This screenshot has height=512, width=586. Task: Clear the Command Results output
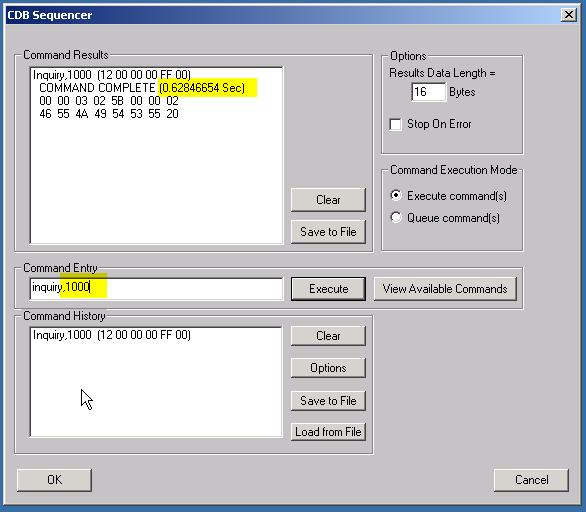click(328, 200)
